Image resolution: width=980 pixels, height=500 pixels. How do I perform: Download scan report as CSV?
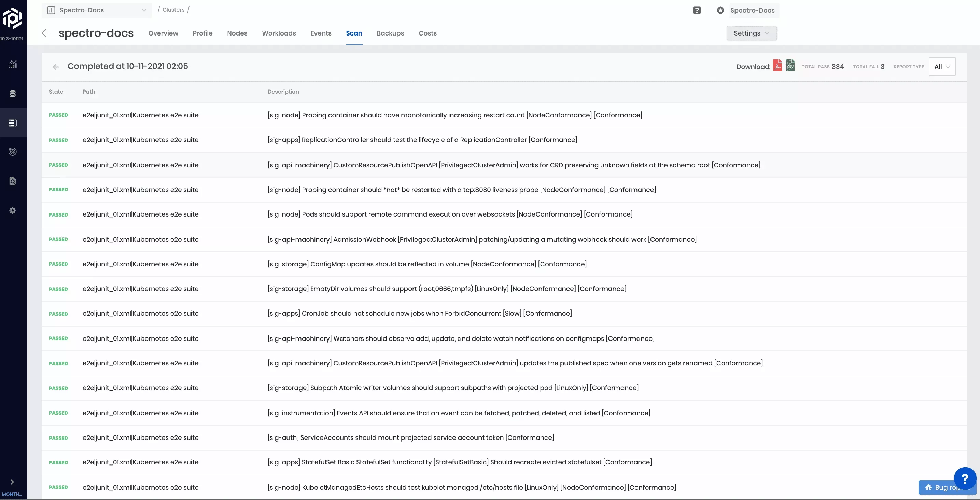point(790,66)
